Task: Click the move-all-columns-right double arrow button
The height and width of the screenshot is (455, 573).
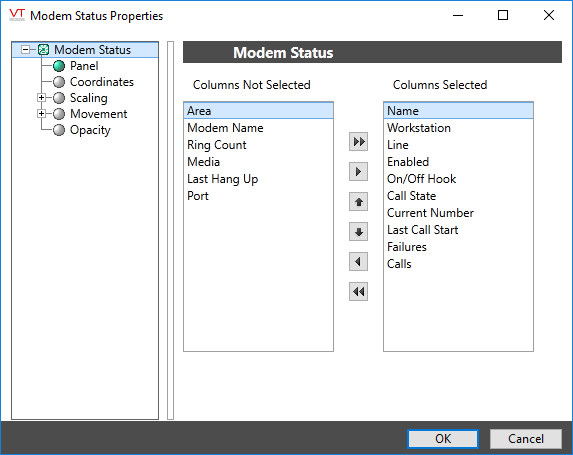Action: point(358,141)
